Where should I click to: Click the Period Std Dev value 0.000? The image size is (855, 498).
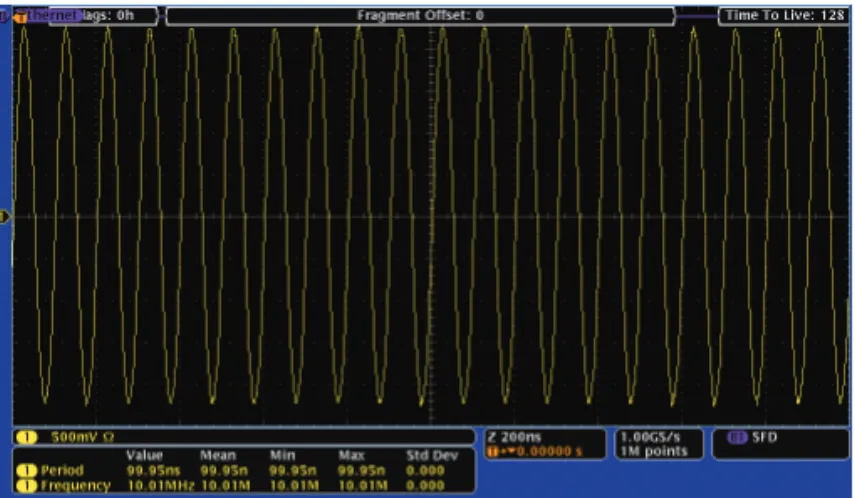pyautogui.click(x=425, y=470)
